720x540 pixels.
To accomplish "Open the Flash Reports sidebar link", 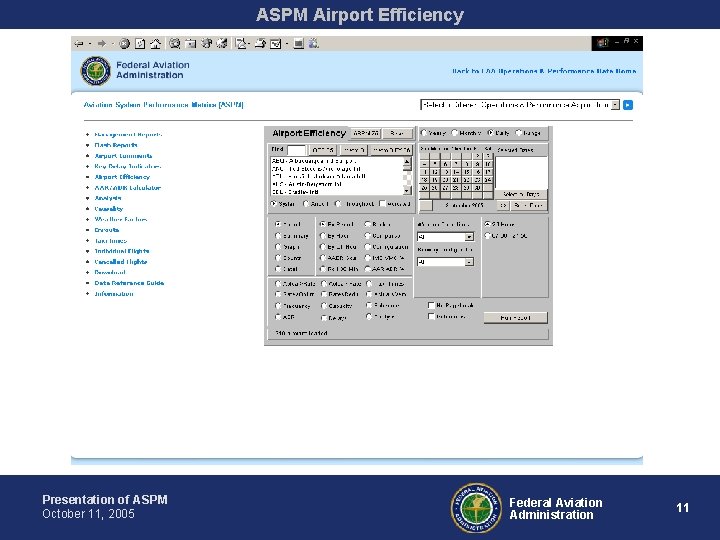I will (116, 145).
